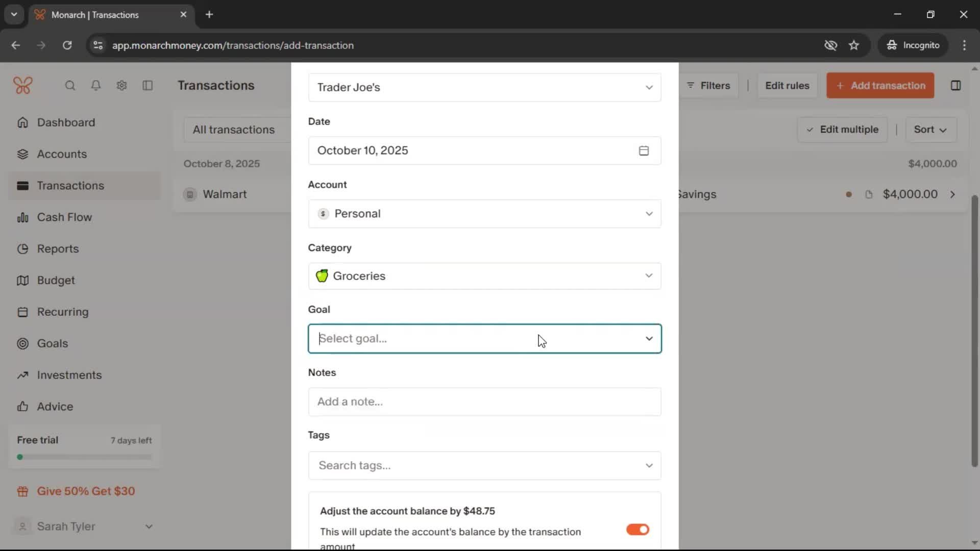Open the notifications bell icon

[95, 86]
